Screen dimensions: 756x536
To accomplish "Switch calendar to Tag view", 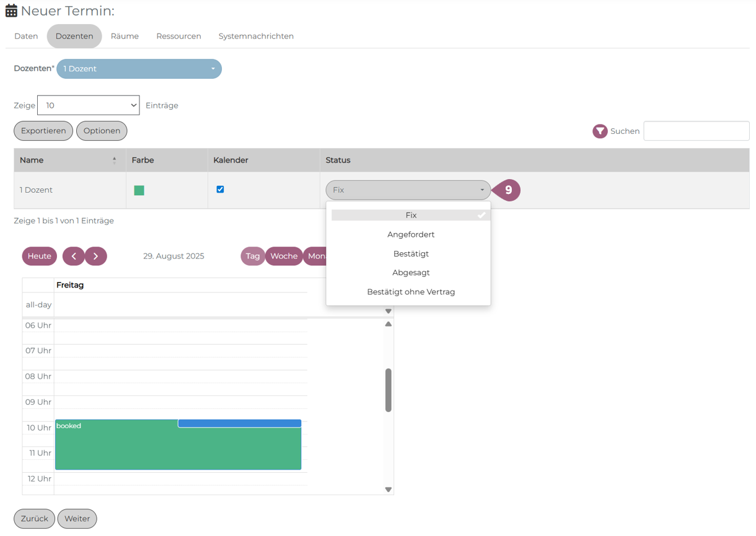I will 253,256.
